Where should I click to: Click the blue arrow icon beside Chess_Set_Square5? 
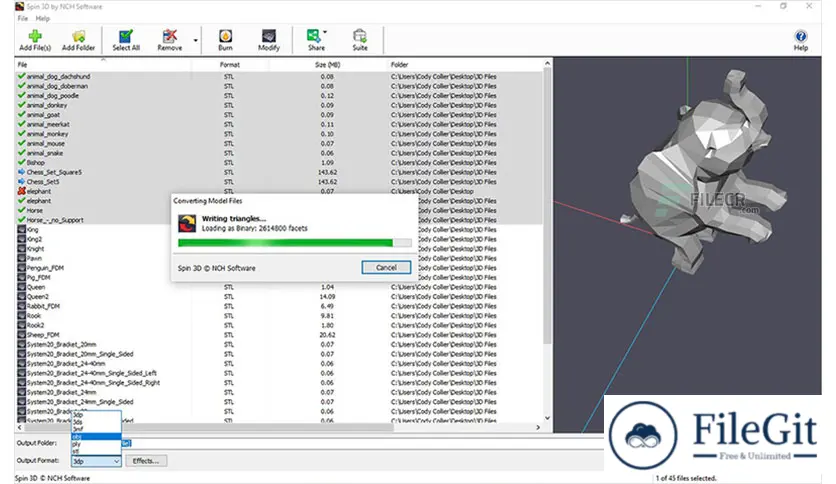click(21, 172)
